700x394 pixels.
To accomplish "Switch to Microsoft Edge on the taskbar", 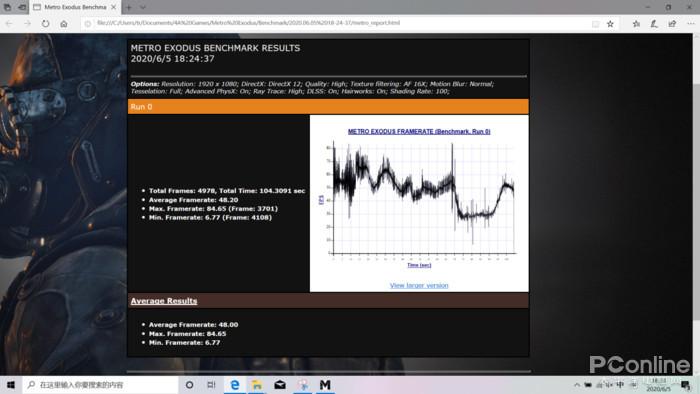I will tap(234, 385).
